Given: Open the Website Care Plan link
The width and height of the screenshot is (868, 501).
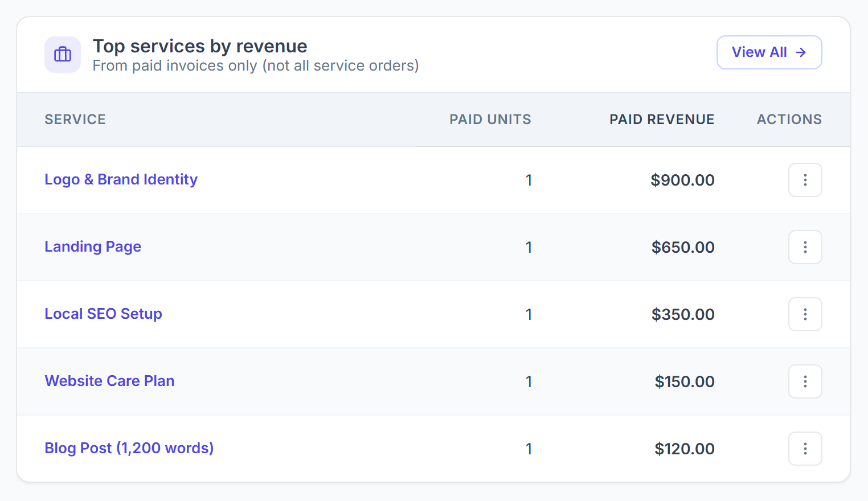Looking at the screenshot, I should [x=109, y=381].
